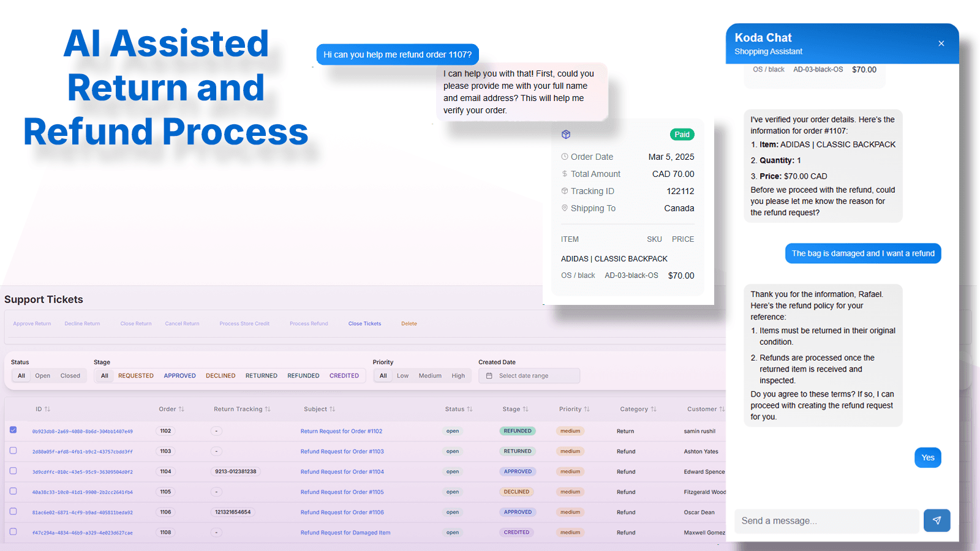980x551 pixels.
Task: Filter stage by REQUESTED
Action: (136, 376)
